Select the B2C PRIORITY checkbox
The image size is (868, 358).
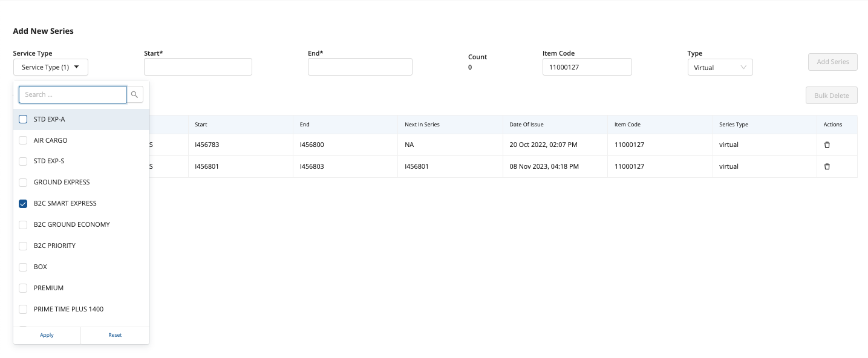pos(23,246)
